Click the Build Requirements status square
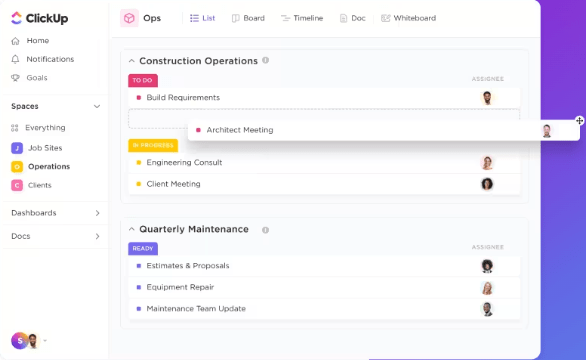586x360 pixels. point(139,98)
